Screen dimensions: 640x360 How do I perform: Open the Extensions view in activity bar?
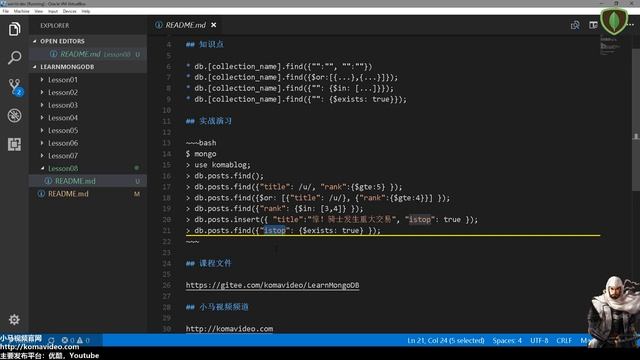tap(14, 144)
